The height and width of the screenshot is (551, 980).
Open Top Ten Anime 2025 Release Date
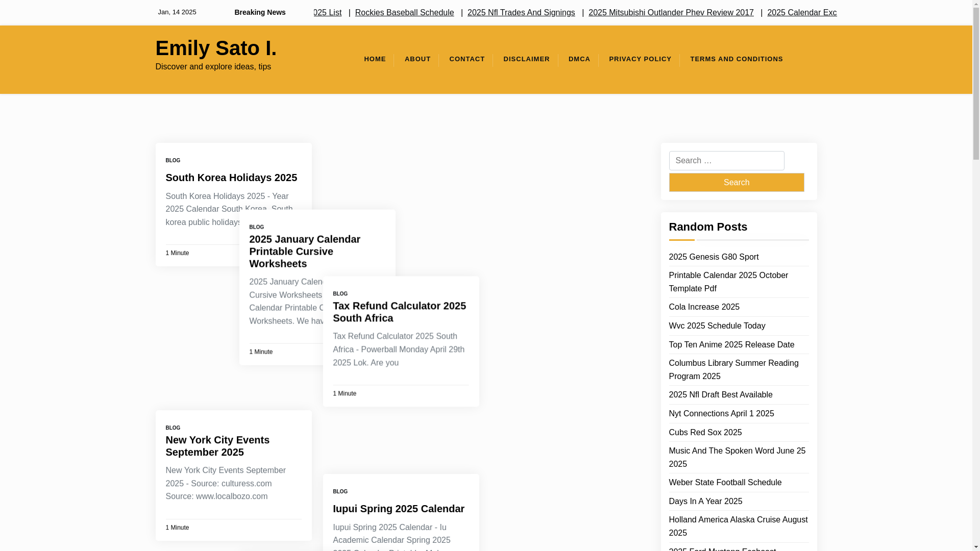click(x=731, y=345)
